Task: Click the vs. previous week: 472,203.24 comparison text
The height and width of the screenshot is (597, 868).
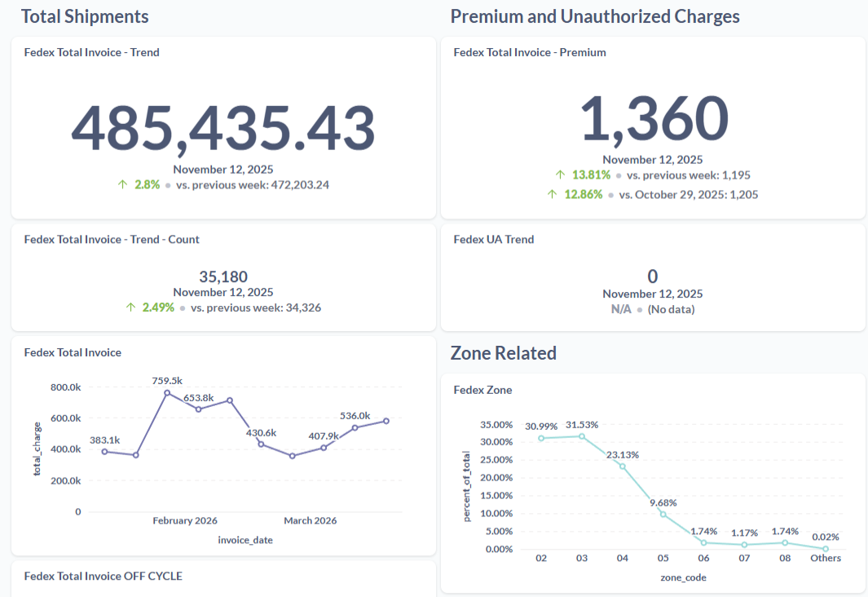Action: [x=253, y=184]
